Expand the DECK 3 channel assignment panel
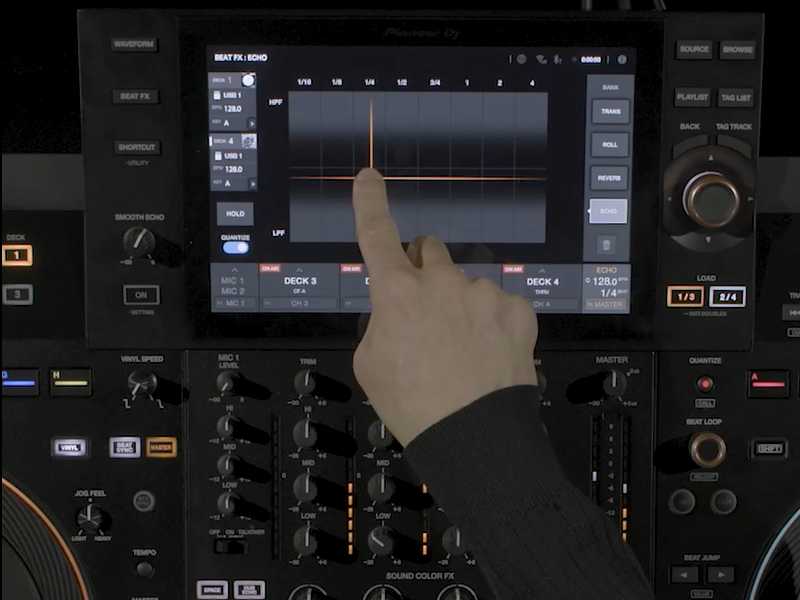Image resolution: width=800 pixels, height=600 pixels. [x=299, y=288]
